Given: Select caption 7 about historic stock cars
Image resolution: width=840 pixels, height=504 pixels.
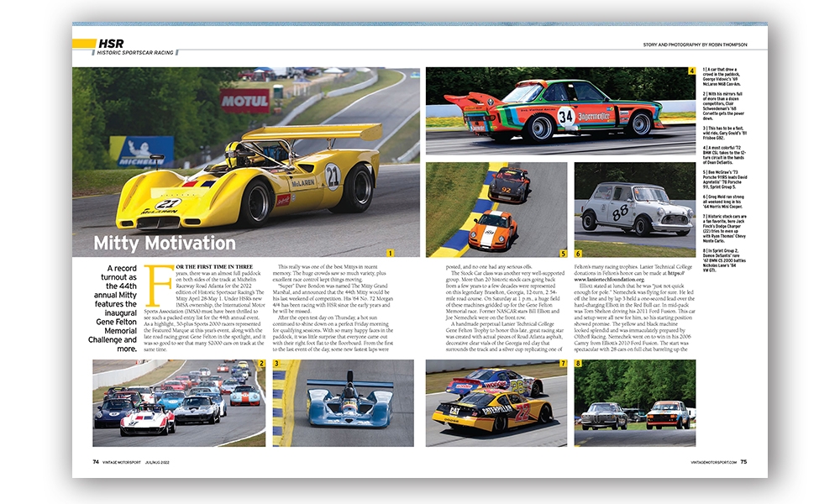Looking at the screenshot, I should pyautogui.click(x=724, y=228).
